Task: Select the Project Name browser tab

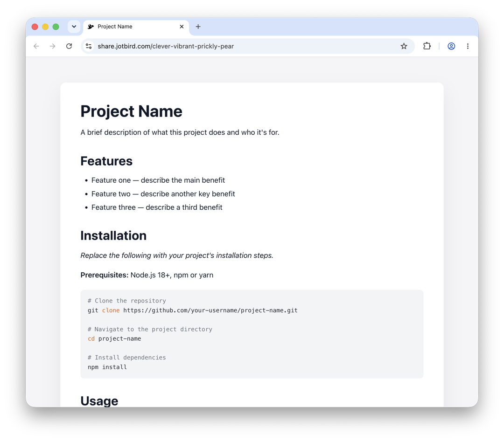Action: point(136,27)
